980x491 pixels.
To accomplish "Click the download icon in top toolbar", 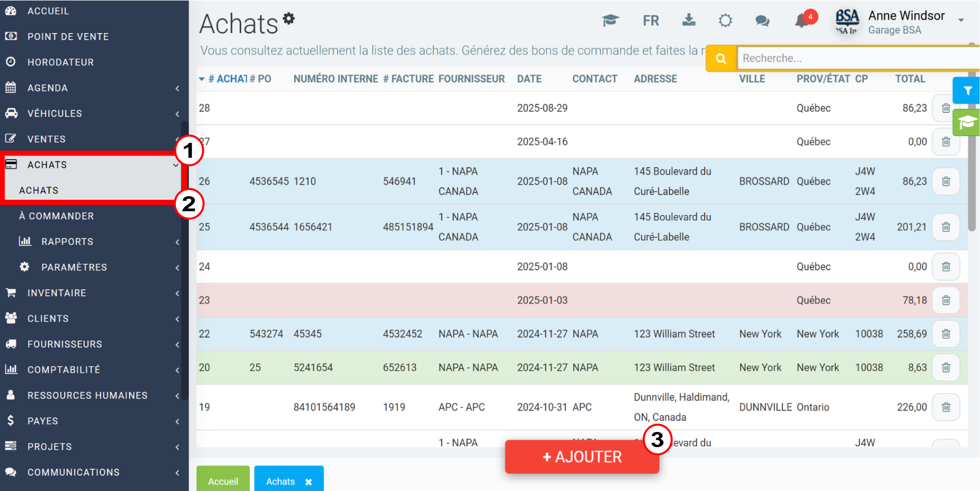I will pyautogui.click(x=689, y=20).
